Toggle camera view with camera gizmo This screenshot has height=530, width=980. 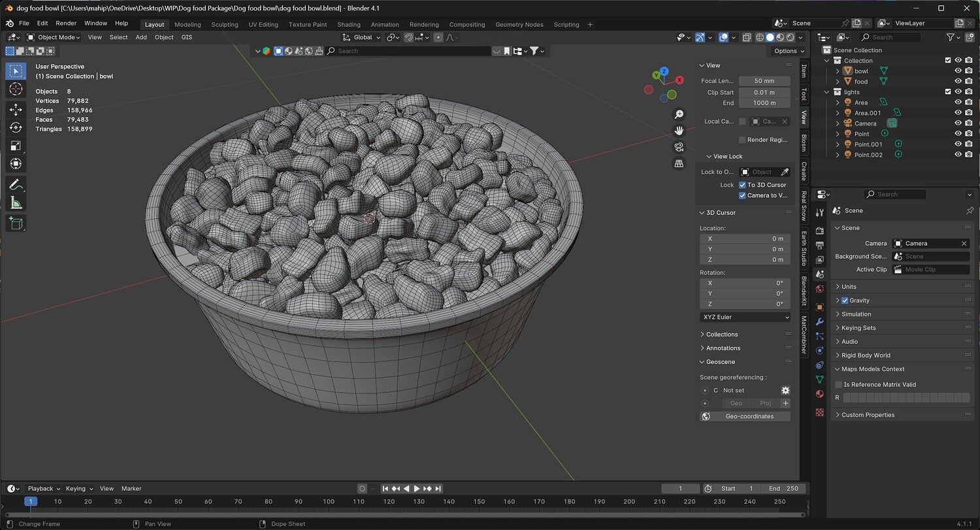click(679, 147)
